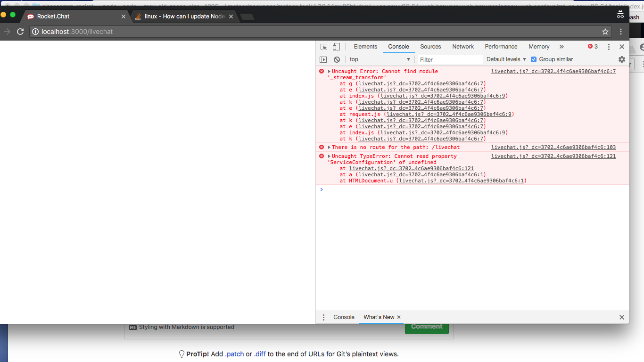Screen dimensions: 644x362
Task: Disable the Group similar checkbox
Action: pos(533,59)
